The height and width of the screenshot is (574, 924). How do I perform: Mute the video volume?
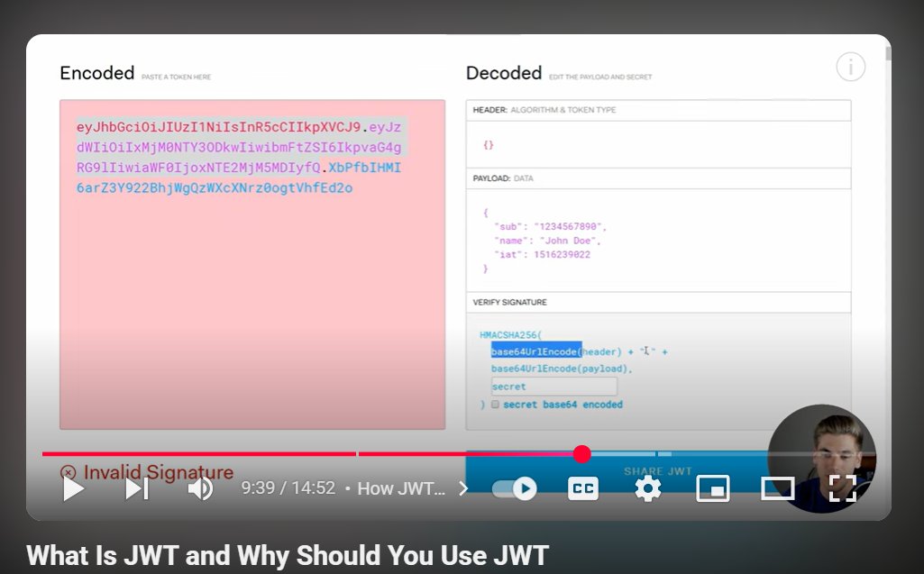pos(200,488)
